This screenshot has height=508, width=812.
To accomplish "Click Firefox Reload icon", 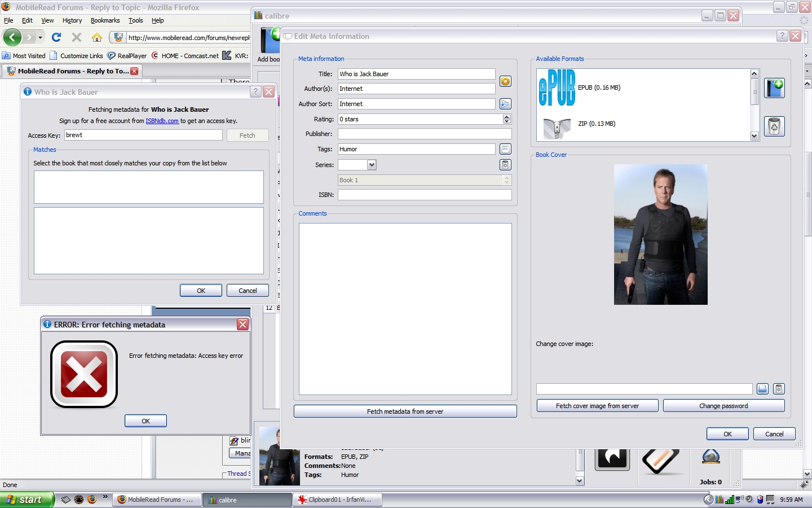I will [x=56, y=37].
